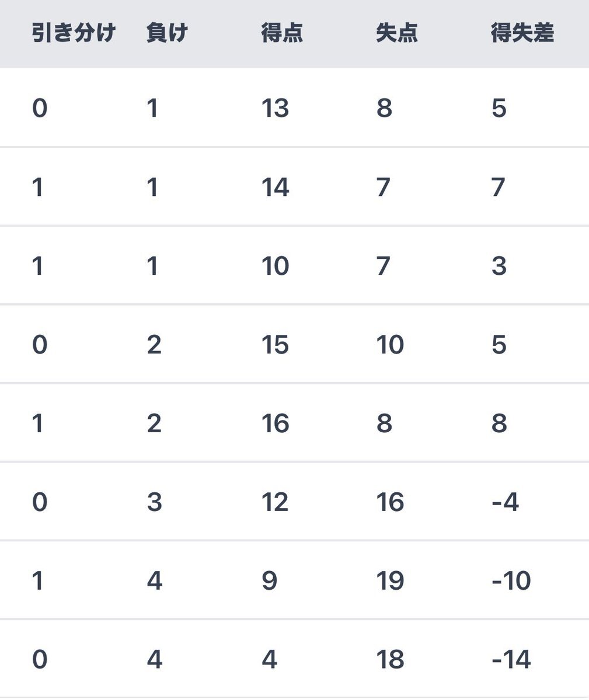Select the losses value 3
The width and height of the screenshot is (589, 700).
click(x=154, y=502)
